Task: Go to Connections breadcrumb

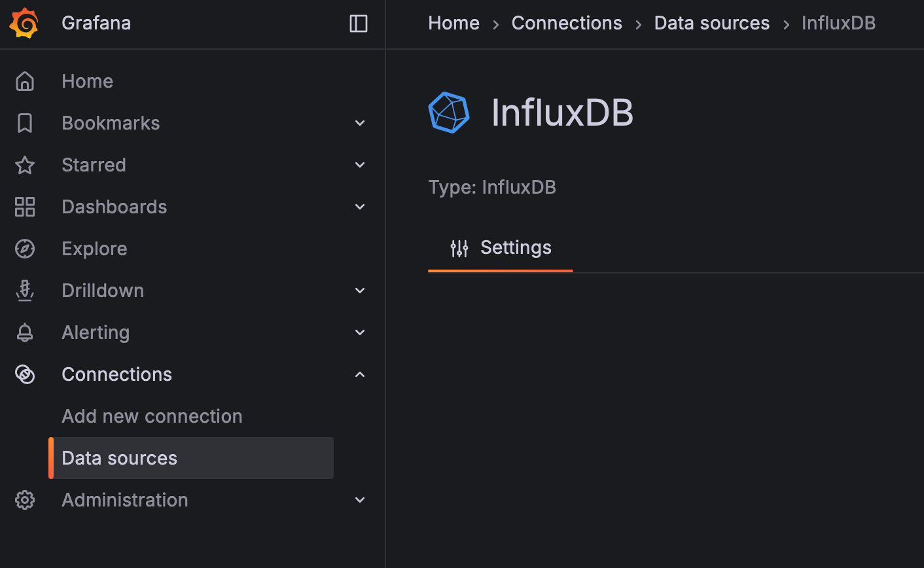Action: [567, 23]
